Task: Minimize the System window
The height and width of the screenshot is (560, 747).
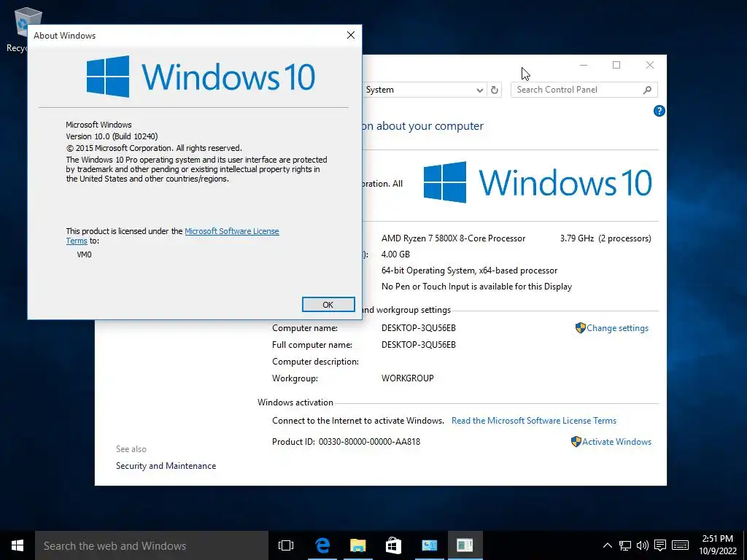Action: (x=584, y=65)
